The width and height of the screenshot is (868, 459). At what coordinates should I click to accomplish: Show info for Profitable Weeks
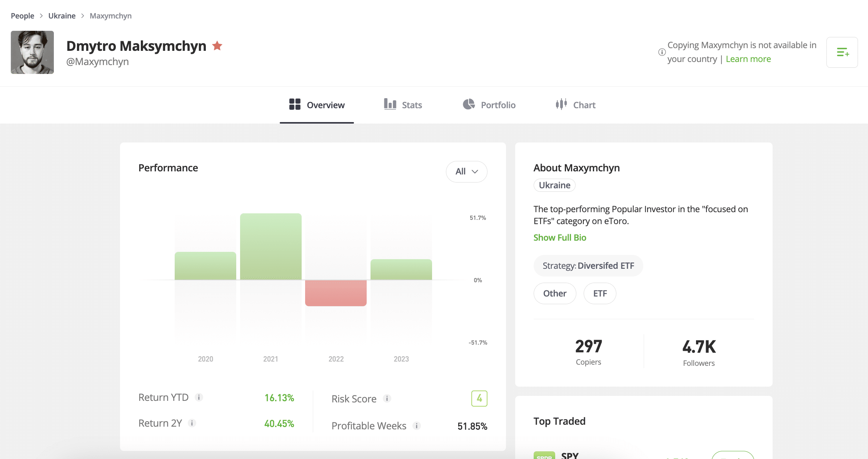point(417,425)
